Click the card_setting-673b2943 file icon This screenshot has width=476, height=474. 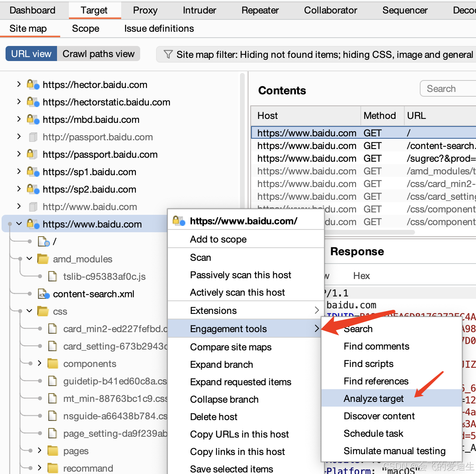52,346
